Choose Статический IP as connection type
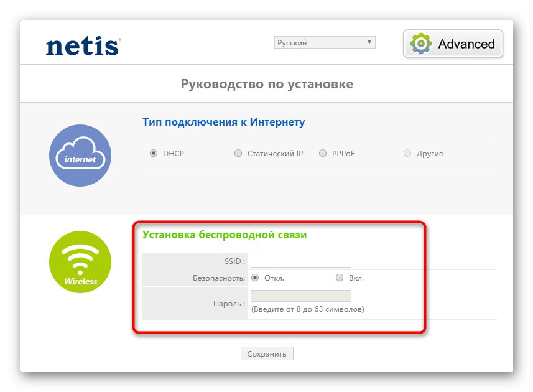The height and width of the screenshot is (392, 533). [238, 152]
